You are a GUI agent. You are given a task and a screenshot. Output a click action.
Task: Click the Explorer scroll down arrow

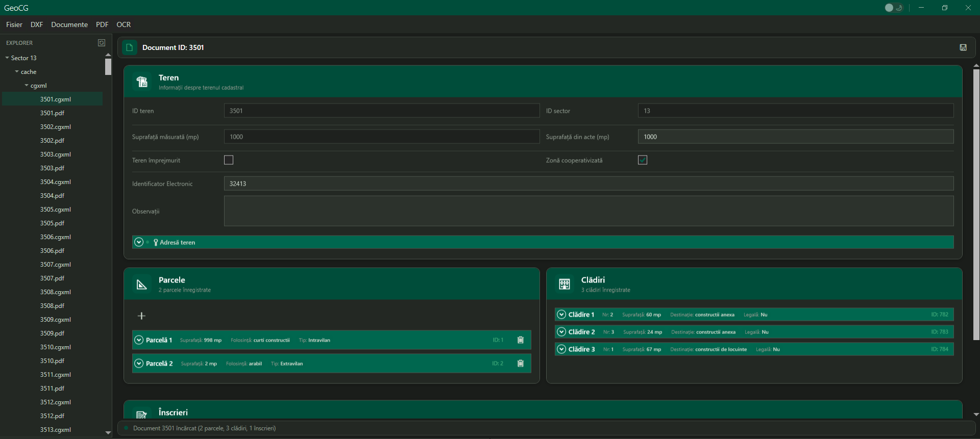(108, 432)
